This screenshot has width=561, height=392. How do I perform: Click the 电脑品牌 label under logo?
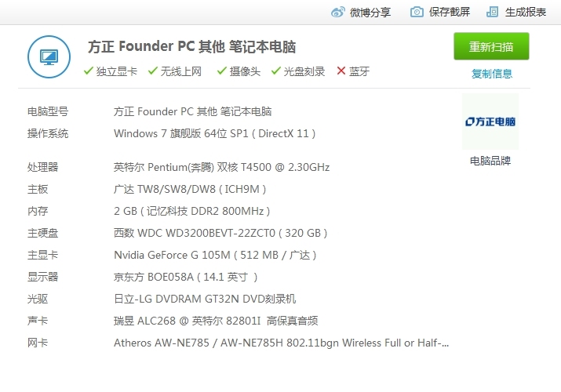coord(490,161)
